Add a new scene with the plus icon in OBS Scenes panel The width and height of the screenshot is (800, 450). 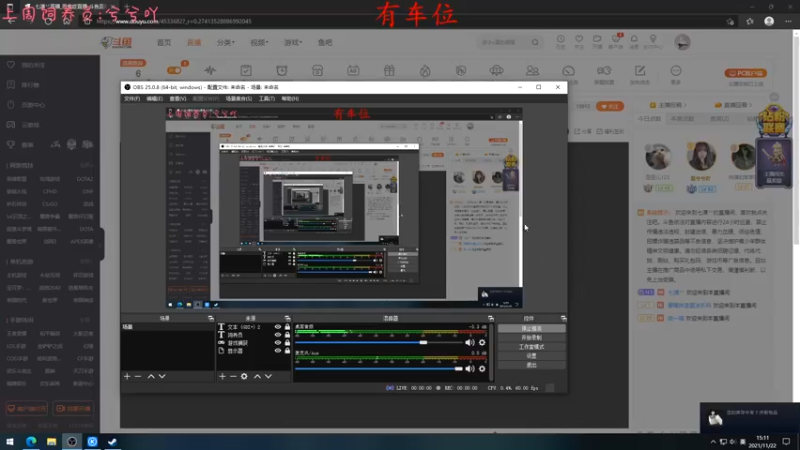[127, 377]
